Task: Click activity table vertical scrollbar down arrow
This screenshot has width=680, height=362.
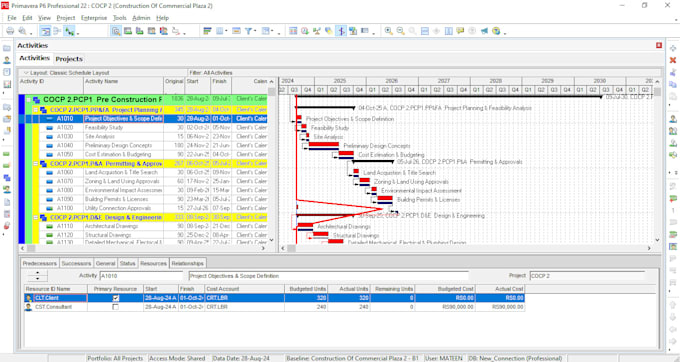Action: 272,239
